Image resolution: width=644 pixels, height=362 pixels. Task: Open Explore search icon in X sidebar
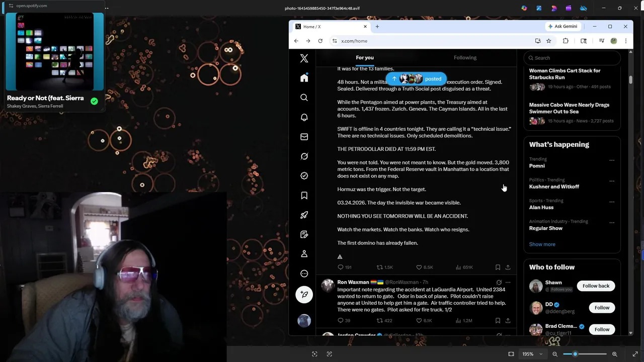point(304,98)
